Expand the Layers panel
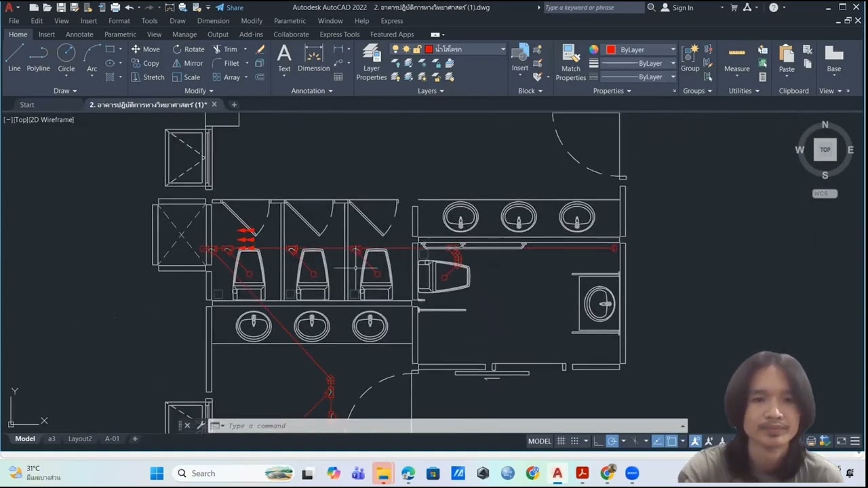The height and width of the screenshot is (488, 868). (431, 91)
